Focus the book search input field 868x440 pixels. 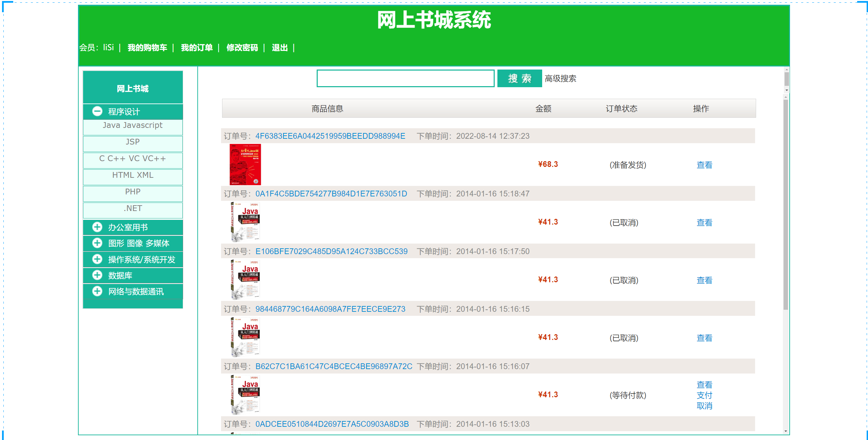[406, 78]
